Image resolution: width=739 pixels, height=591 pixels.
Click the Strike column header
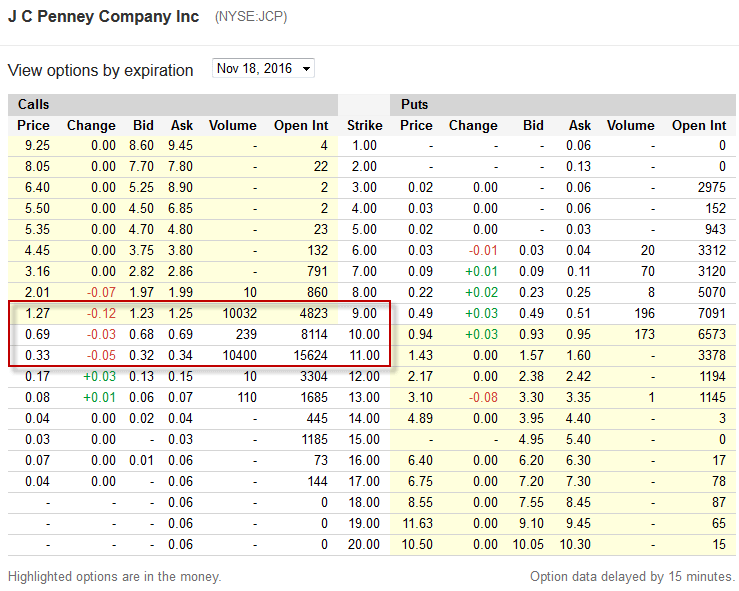tap(364, 125)
